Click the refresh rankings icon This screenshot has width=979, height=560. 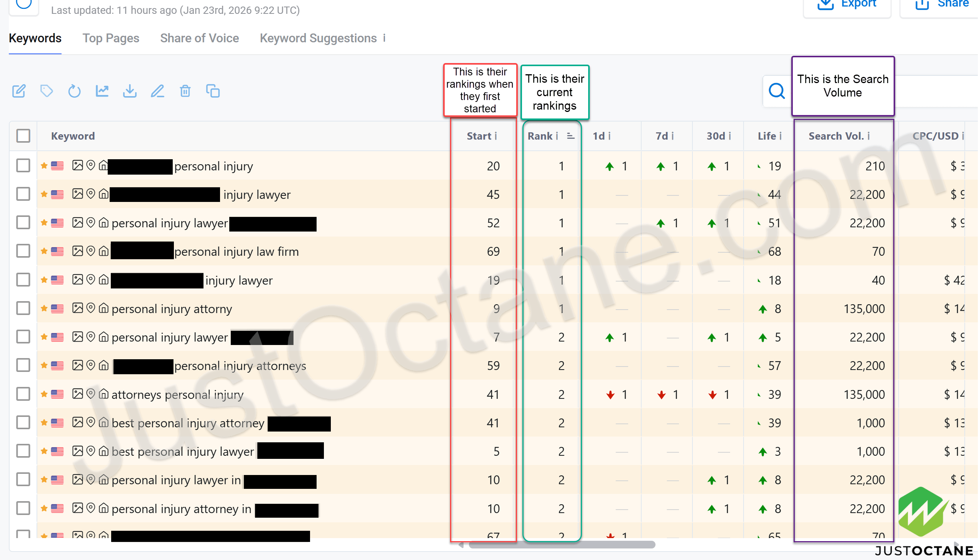(74, 91)
